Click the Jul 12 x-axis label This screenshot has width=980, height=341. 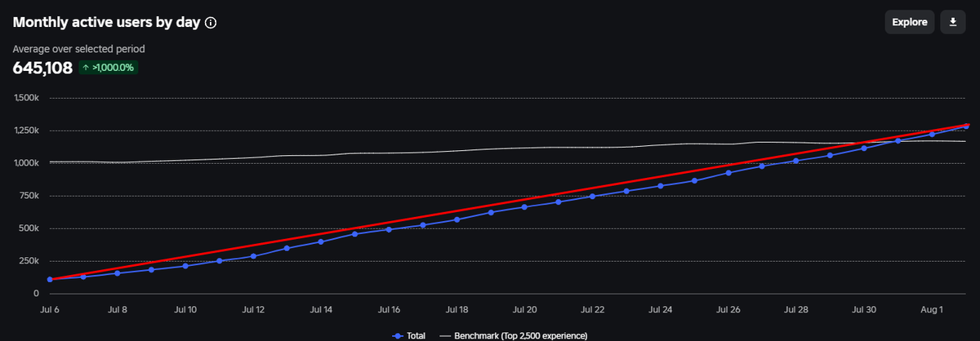tap(253, 310)
